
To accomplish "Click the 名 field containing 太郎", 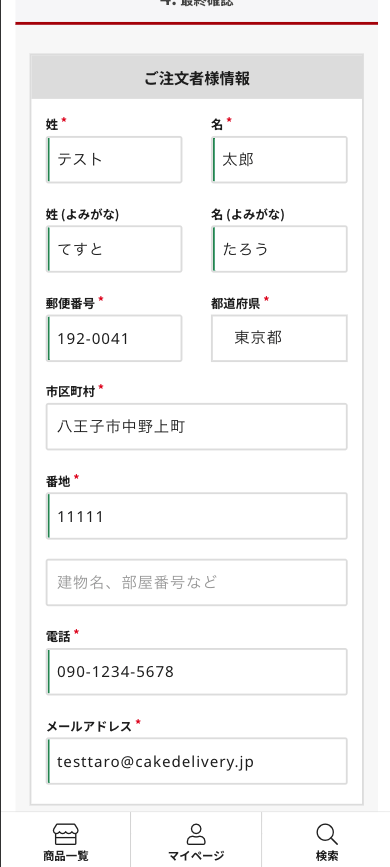I will point(279,160).
